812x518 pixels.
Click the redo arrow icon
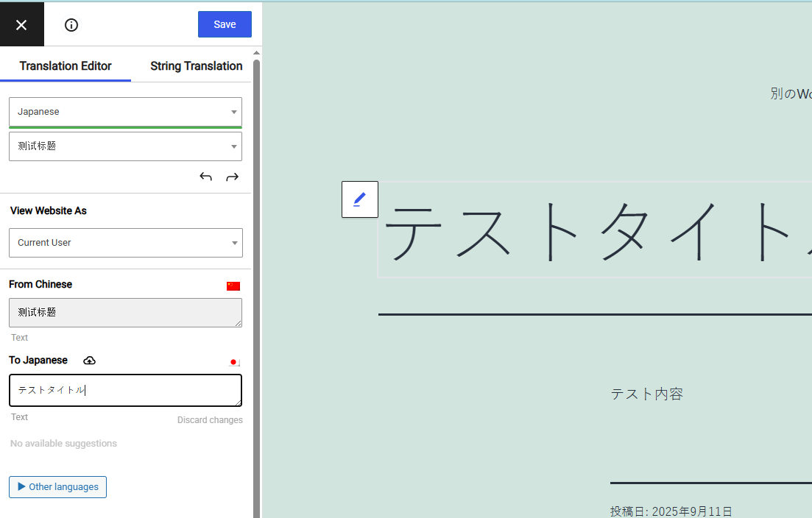(232, 177)
